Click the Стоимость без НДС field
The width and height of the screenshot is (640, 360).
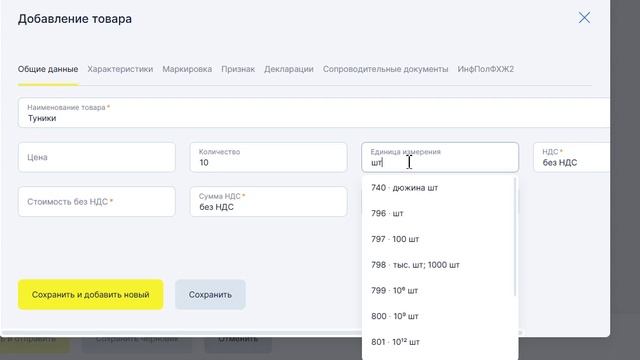pos(97,202)
